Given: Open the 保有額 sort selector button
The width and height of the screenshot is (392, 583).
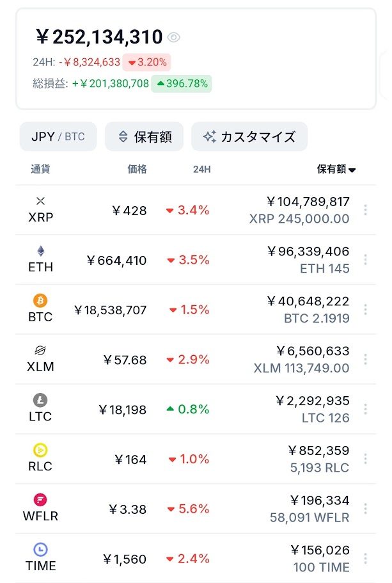Looking at the screenshot, I should 145,136.
